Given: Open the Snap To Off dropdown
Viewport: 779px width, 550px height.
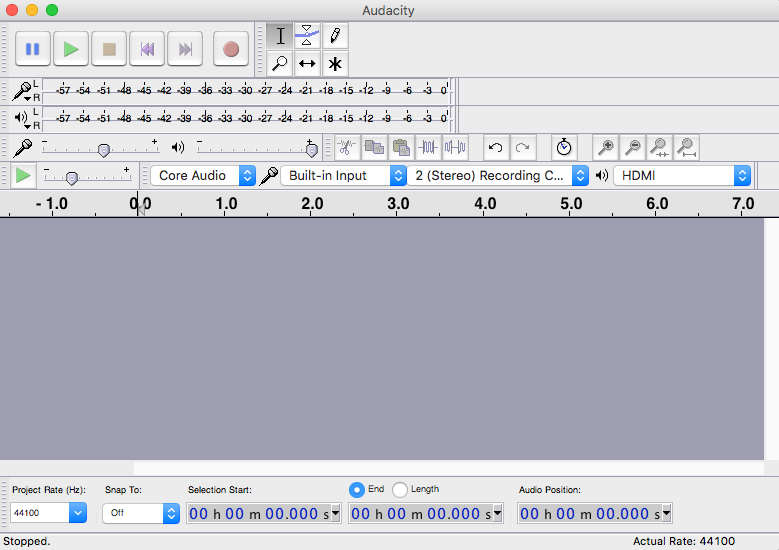Looking at the screenshot, I should tap(141, 513).
